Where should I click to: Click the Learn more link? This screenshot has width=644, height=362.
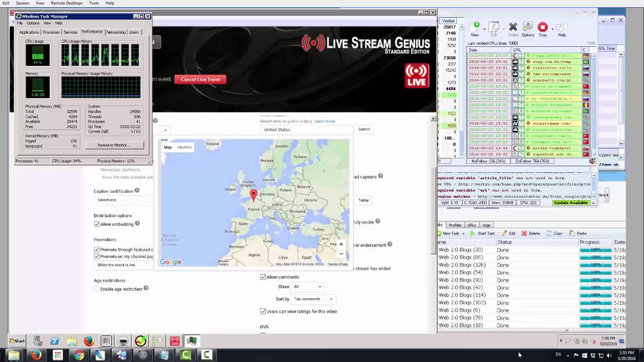325,121
